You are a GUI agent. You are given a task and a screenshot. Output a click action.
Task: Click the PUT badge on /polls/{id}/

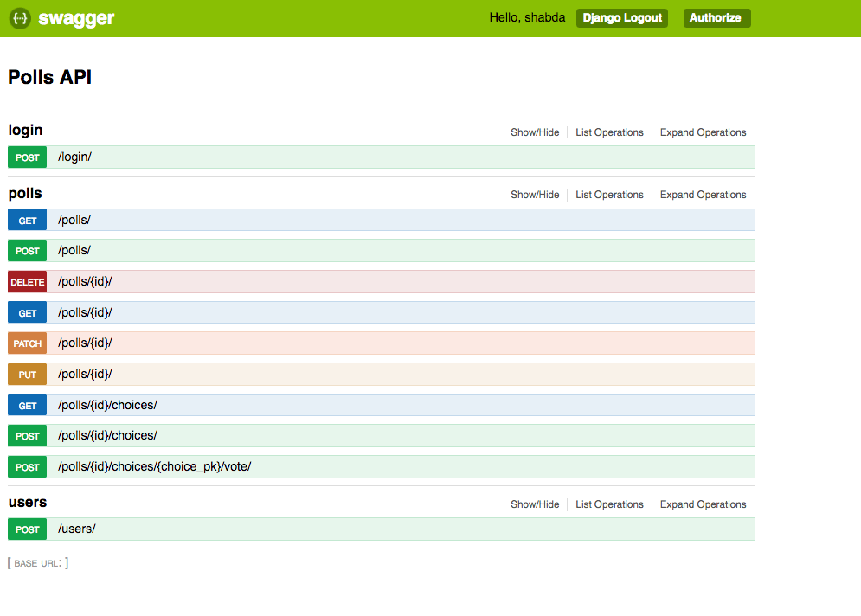27,374
